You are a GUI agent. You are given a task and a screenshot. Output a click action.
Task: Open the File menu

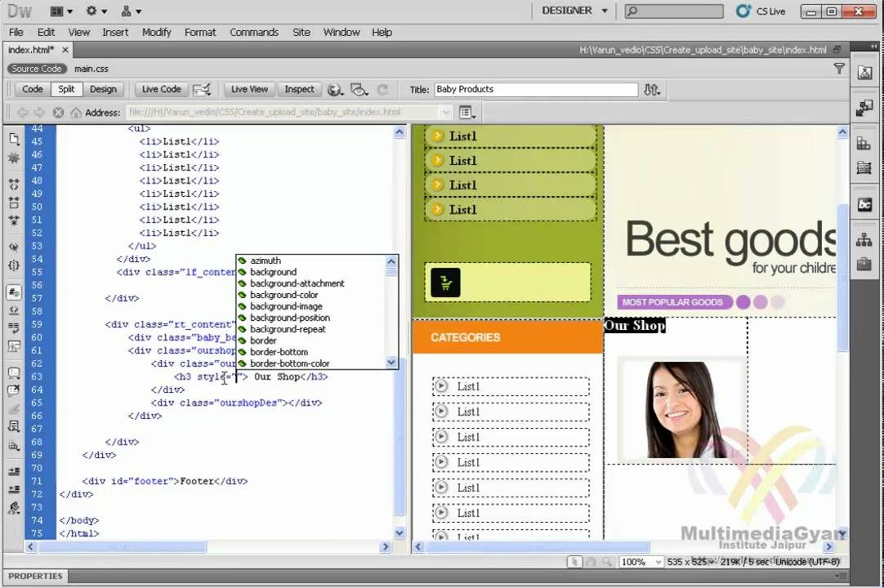16,32
